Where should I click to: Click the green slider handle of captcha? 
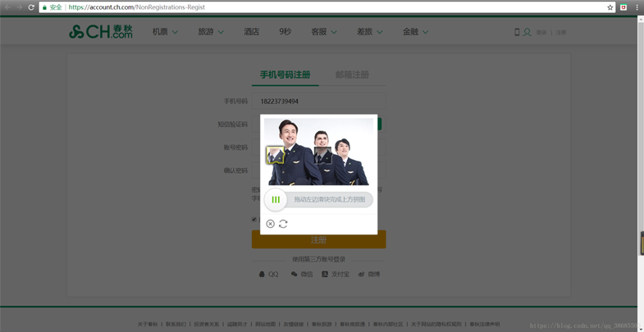[276, 199]
